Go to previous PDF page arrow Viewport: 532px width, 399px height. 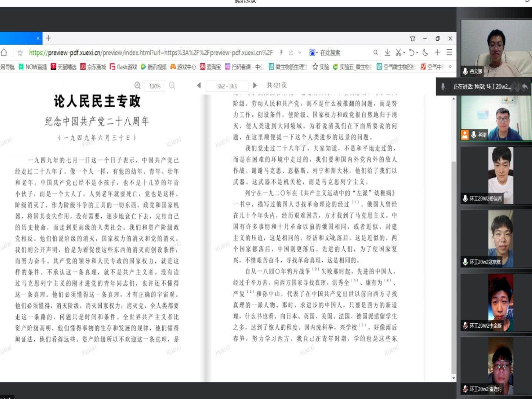(x=199, y=85)
